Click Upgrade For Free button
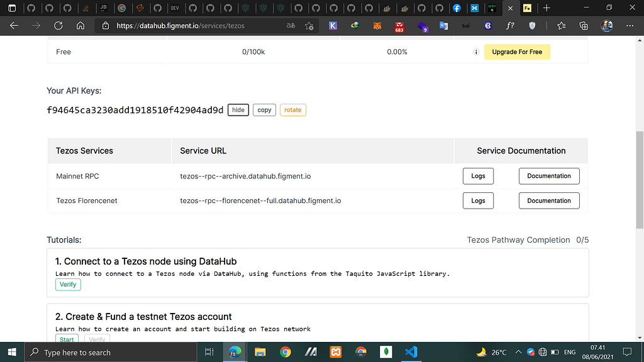The width and height of the screenshot is (644, 362). (x=517, y=52)
